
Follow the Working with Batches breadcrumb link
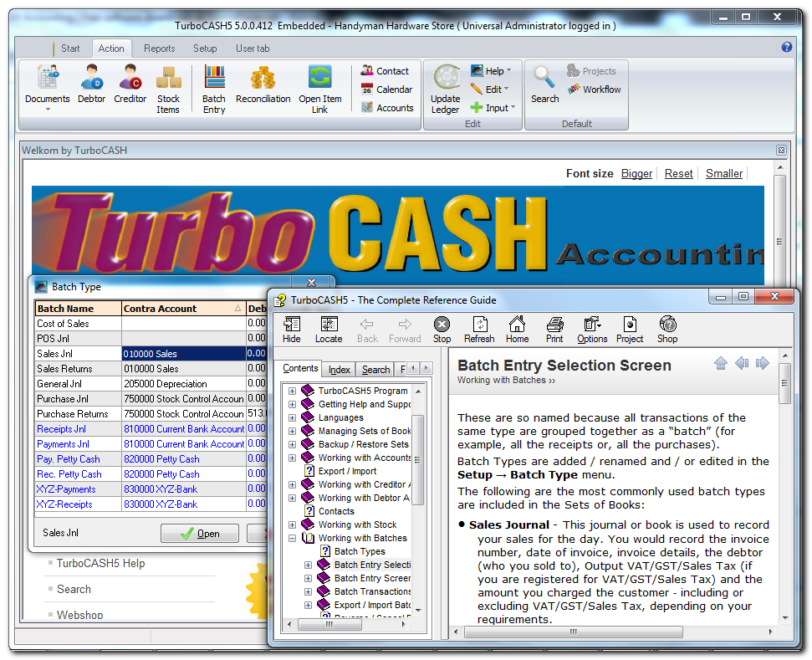(x=506, y=381)
